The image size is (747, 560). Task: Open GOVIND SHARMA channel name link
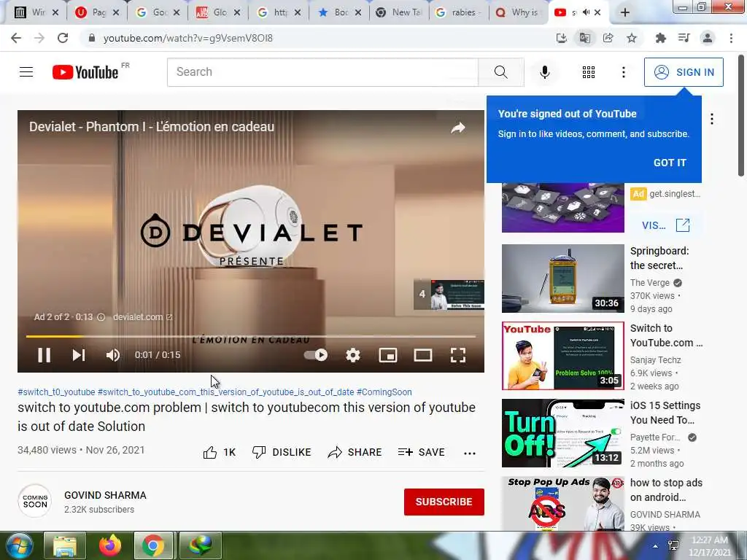105,495
